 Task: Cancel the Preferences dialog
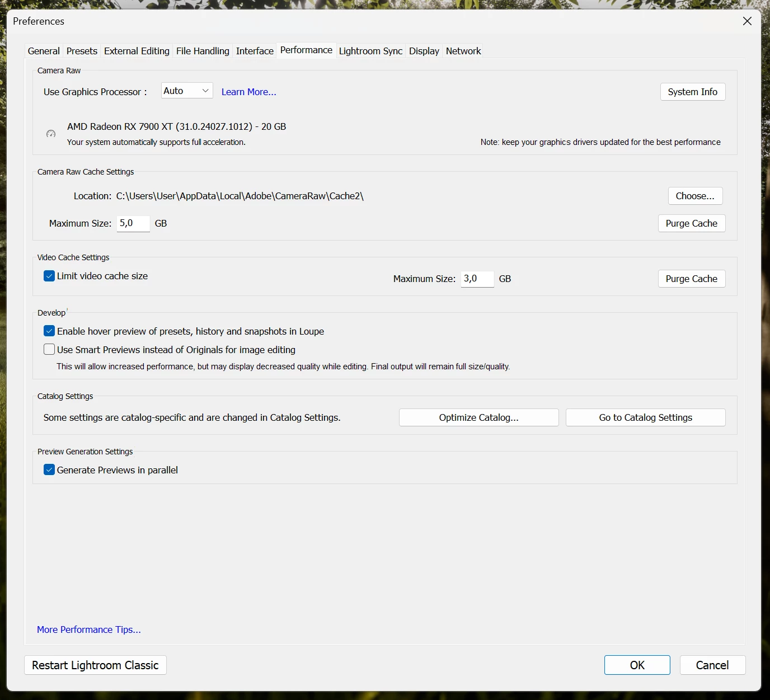[x=712, y=665]
